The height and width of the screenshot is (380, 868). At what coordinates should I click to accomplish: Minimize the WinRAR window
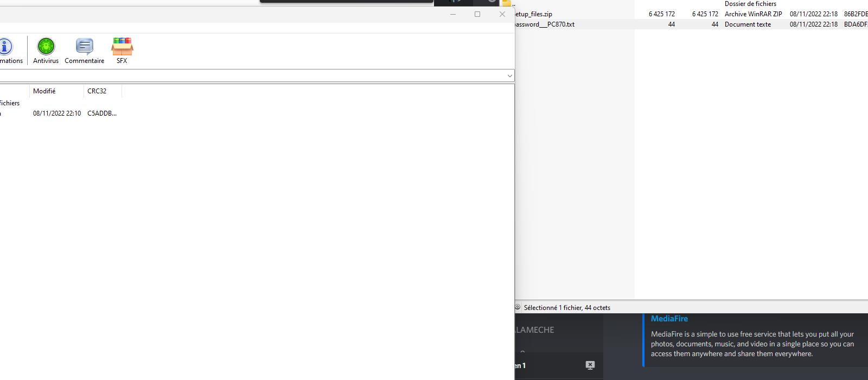click(x=453, y=14)
